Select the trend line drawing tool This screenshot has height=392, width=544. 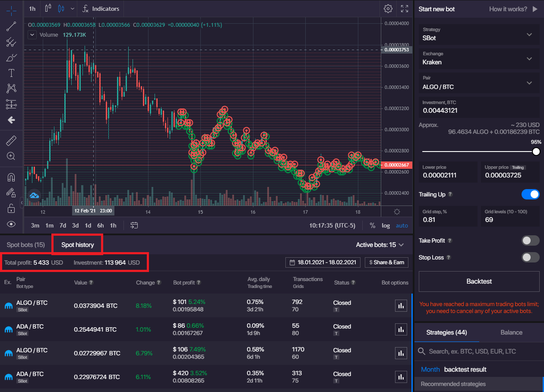pos(11,26)
